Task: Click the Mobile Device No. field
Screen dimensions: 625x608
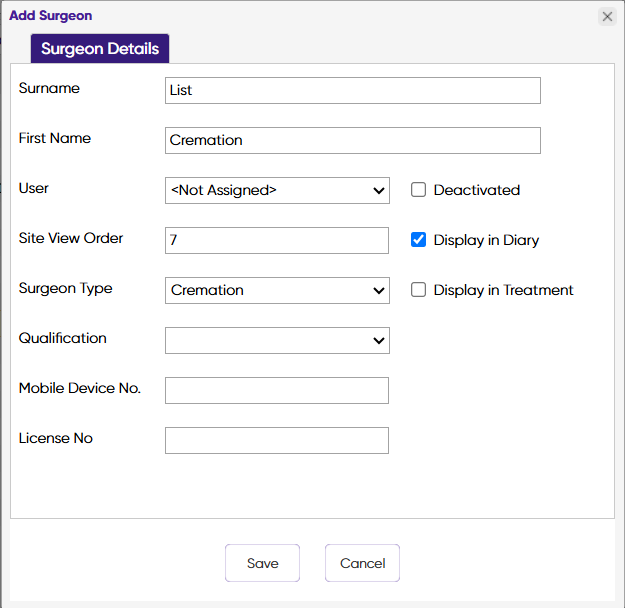Action: [276, 391]
